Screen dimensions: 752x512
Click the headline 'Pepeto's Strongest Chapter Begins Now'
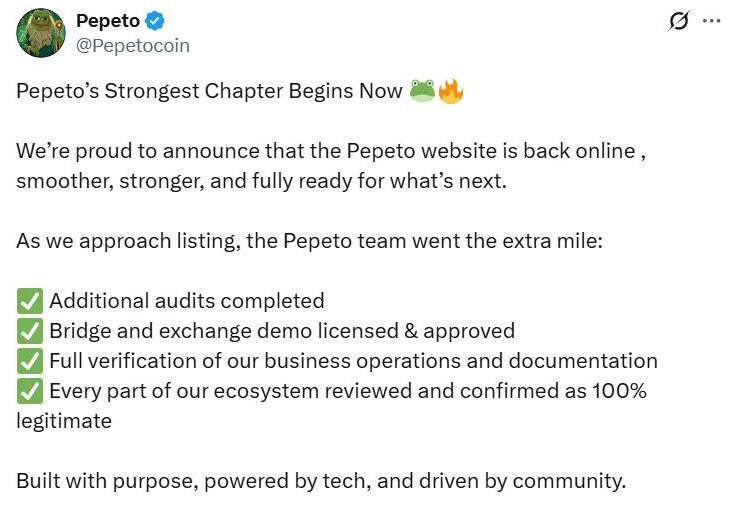[210, 92]
